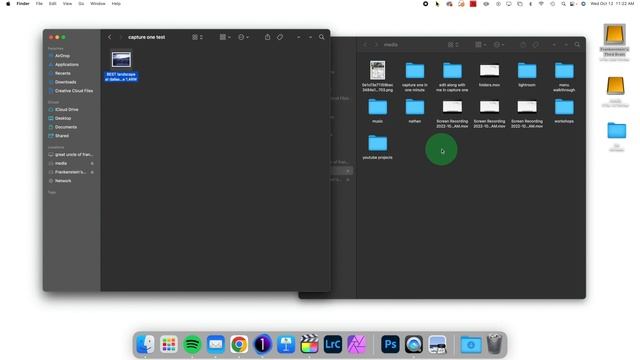640x360 pixels.
Task: Open Go menu in menu bar
Action: [81, 4]
